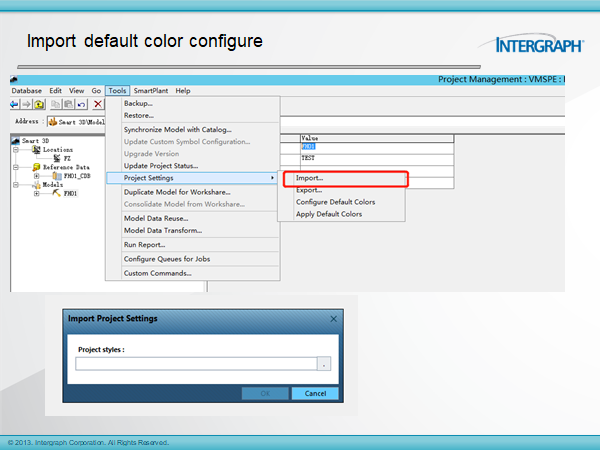
Task: Click the Locations node icon in tree
Action: tap(37, 150)
